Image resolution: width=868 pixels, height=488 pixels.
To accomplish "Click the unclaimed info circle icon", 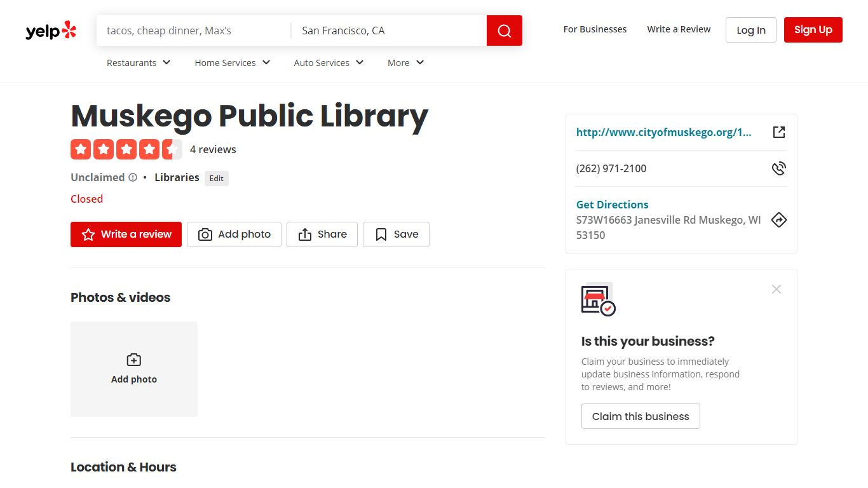I will tap(133, 177).
